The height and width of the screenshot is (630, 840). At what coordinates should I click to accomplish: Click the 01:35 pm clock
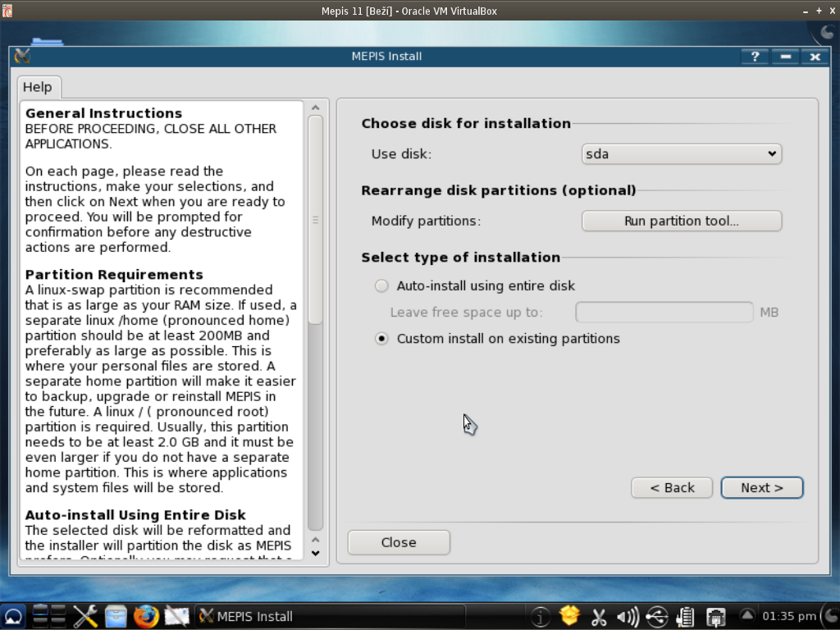tap(788, 617)
